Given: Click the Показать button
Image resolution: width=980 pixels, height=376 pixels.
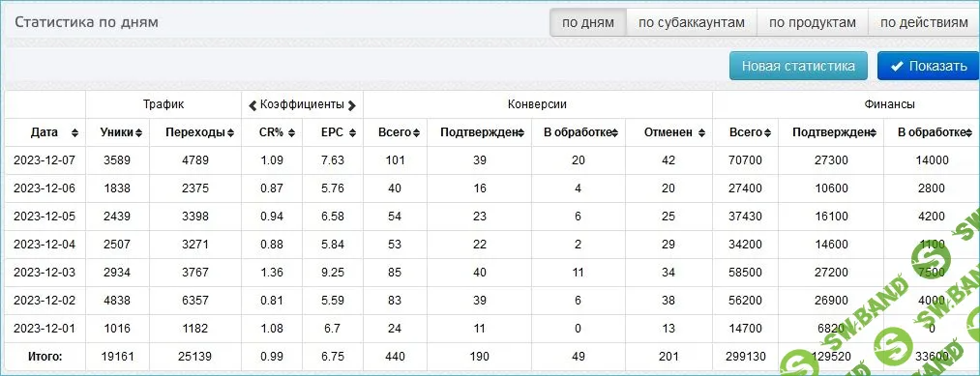Looking at the screenshot, I should pos(929,66).
